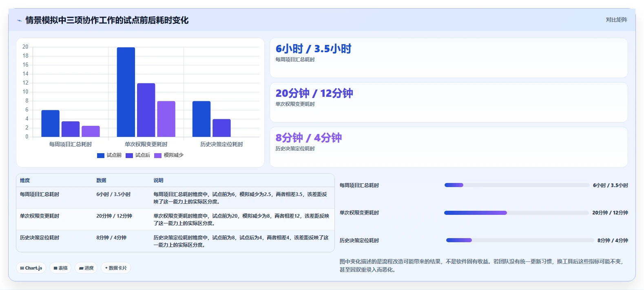Click the table cell 8分钟 / 4分钟

click(111, 238)
